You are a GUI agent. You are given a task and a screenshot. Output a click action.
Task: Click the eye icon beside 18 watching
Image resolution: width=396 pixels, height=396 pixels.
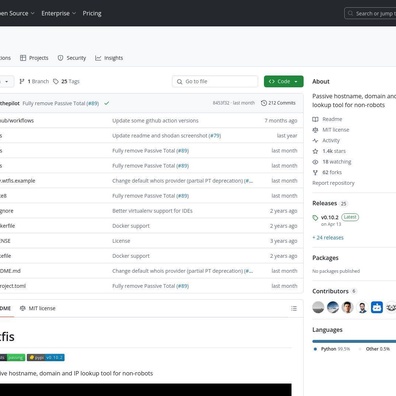[x=315, y=162]
